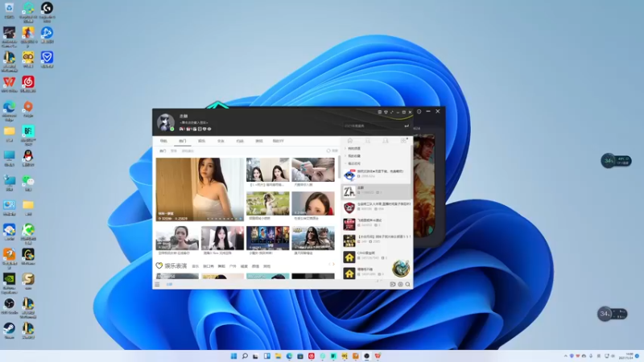Screen dimensions: 644x362
Task: Switch to the 我的YY tab
Action: point(278,141)
